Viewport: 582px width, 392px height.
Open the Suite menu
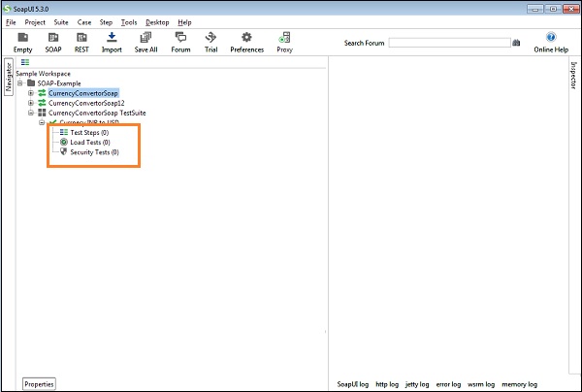61,22
